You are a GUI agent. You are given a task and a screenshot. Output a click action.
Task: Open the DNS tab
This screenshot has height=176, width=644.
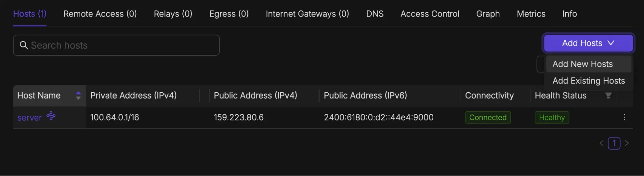coord(375,14)
